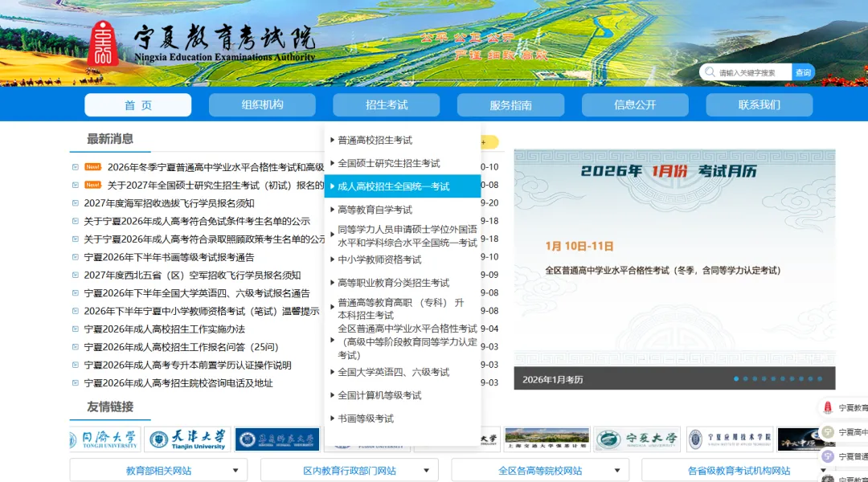Select 高等教育自学考试 menu entry
Screen dimensions: 868x482
(403, 210)
